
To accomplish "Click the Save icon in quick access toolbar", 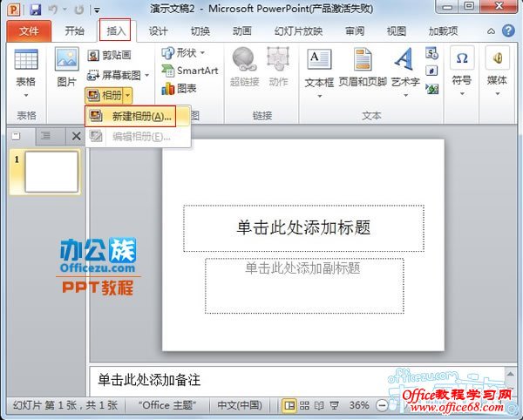I will (x=35, y=10).
